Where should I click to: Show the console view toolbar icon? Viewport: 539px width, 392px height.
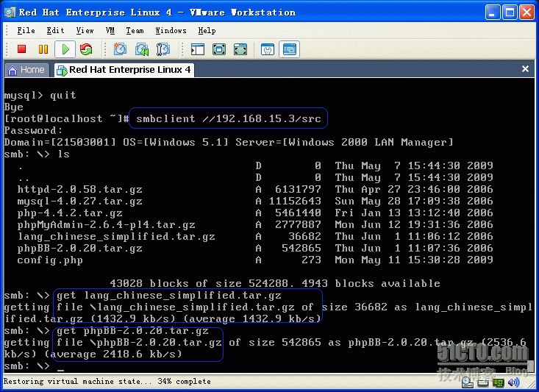pos(289,49)
